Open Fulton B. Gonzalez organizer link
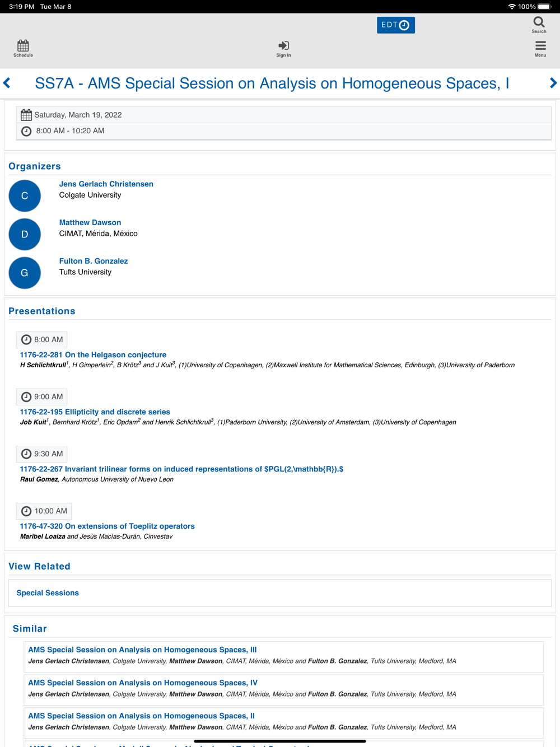The image size is (560, 747). 94,261
